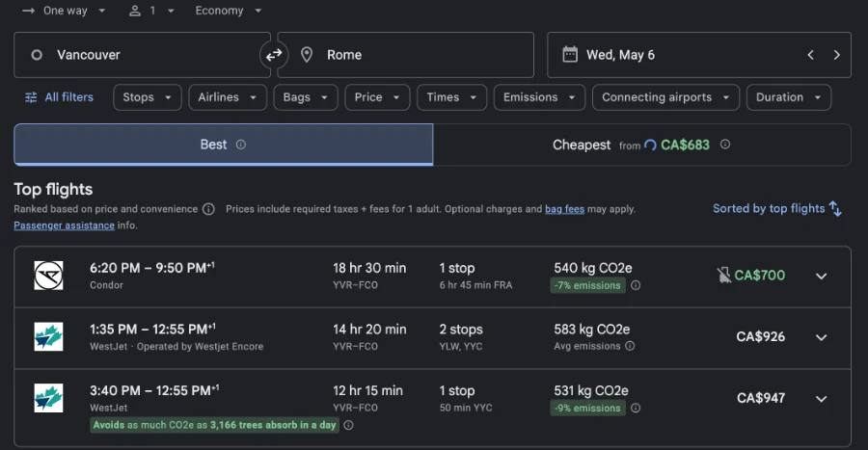Edit the Rome destination field
This screenshot has width=868, height=450.
406,55
